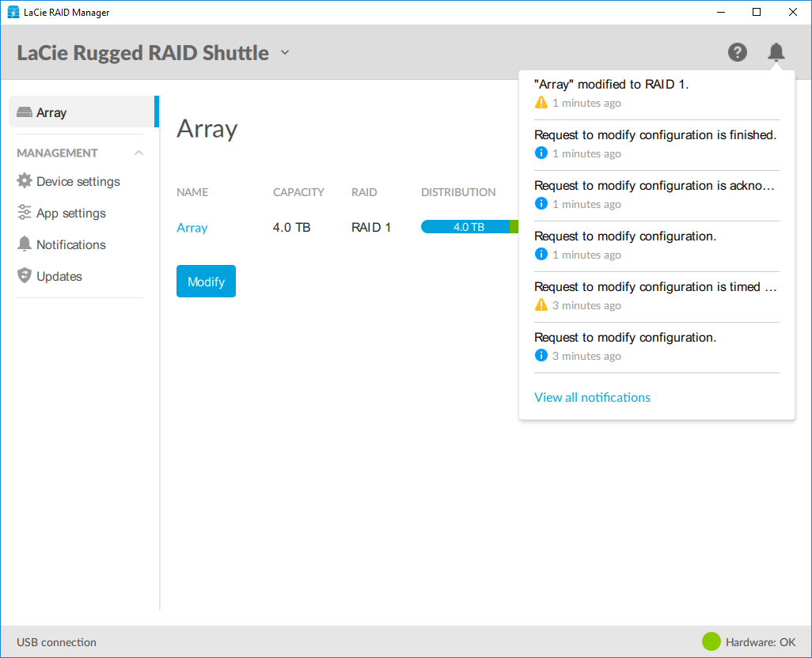Select the timed out configuration notification
Screen dimensions: 812x658
click(x=655, y=287)
